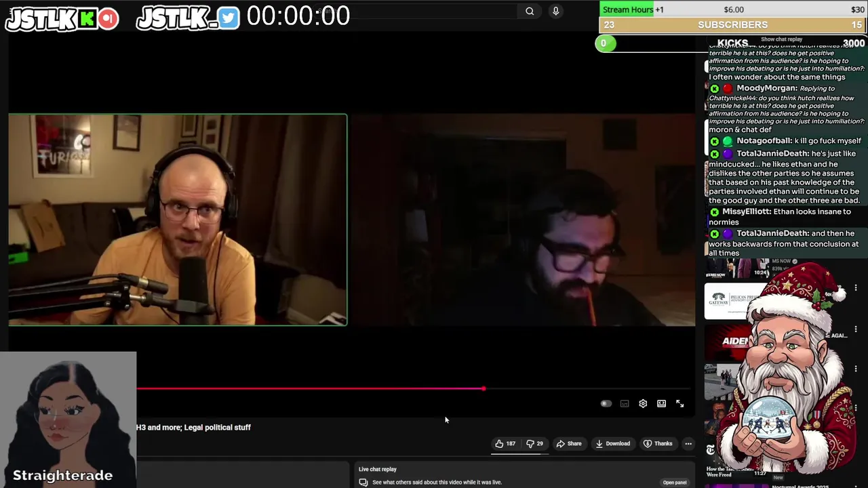Image resolution: width=868 pixels, height=488 pixels.
Task: Open Gateway recommended video thumbnail
Action: [x=731, y=300]
